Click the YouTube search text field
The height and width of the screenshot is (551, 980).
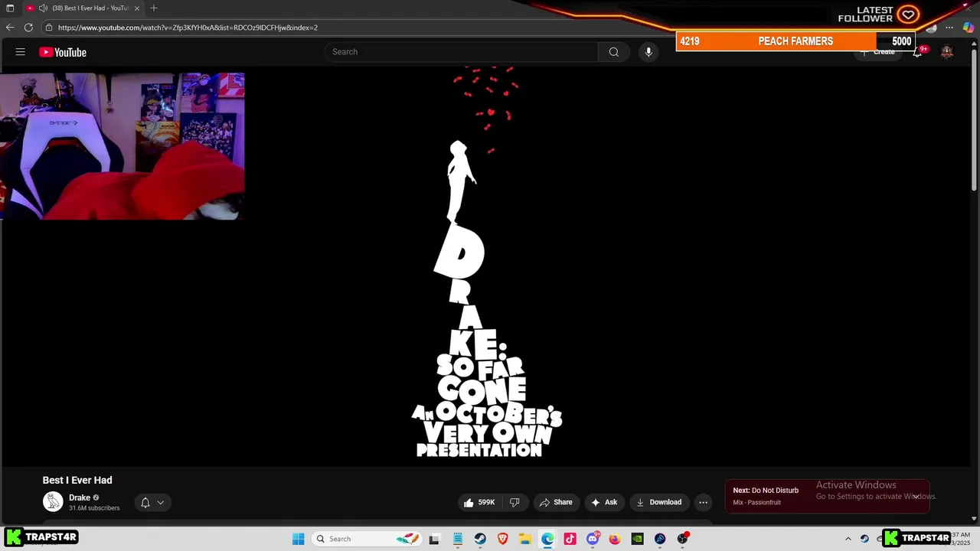(461, 52)
